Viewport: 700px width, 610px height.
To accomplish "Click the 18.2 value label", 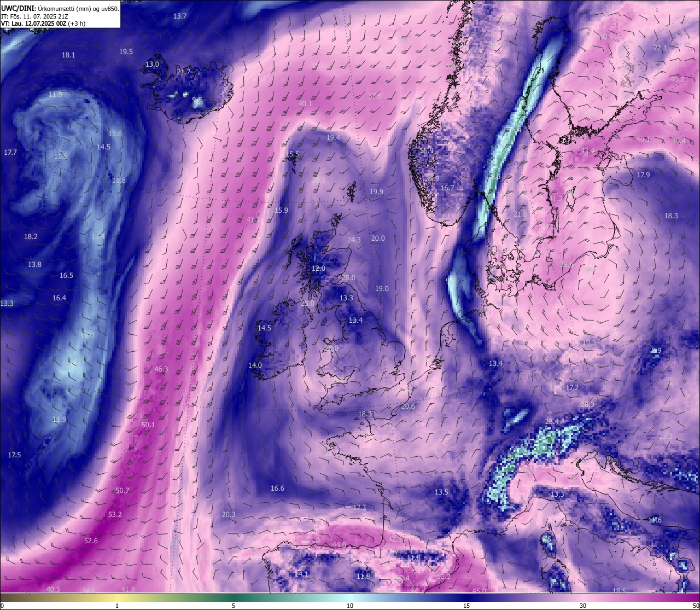I will click(31, 237).
